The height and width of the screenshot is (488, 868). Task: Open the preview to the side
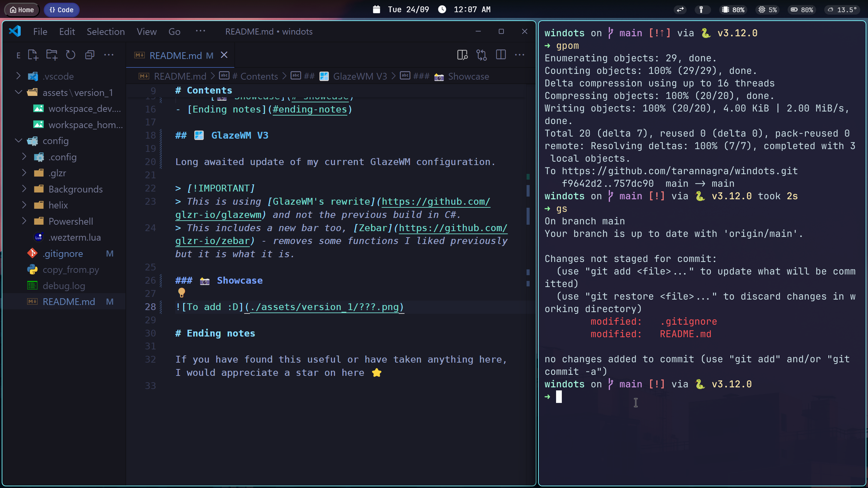[x=462, y=55]
